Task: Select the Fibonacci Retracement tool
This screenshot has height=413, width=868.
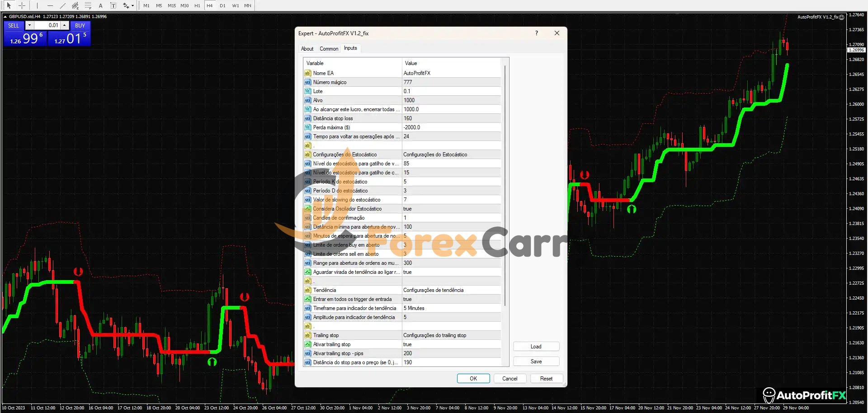Action: [88, 5]
